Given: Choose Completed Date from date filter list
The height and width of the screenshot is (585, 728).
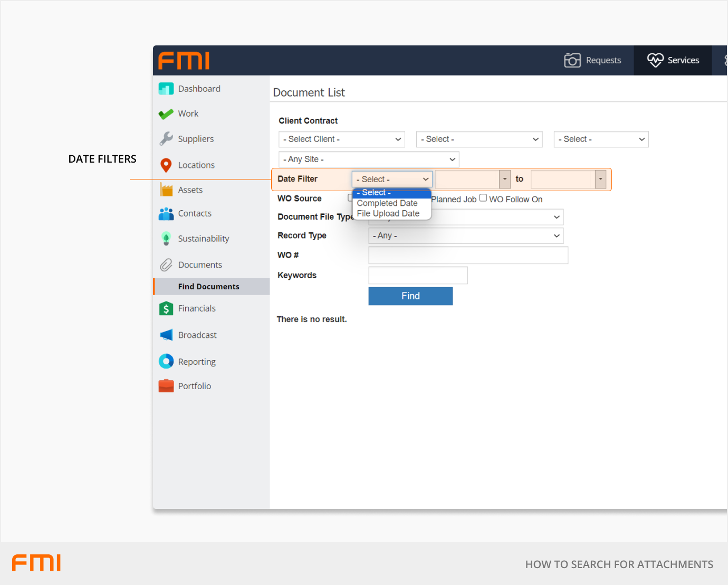Looking at the screenshot, I should pos(387,203).
